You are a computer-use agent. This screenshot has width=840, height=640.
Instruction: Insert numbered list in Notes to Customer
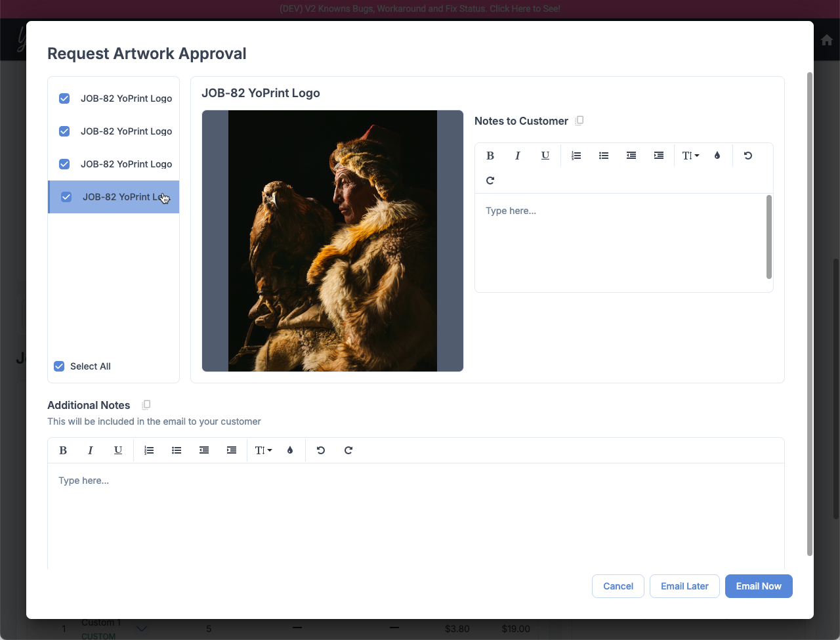click(576, 156)
